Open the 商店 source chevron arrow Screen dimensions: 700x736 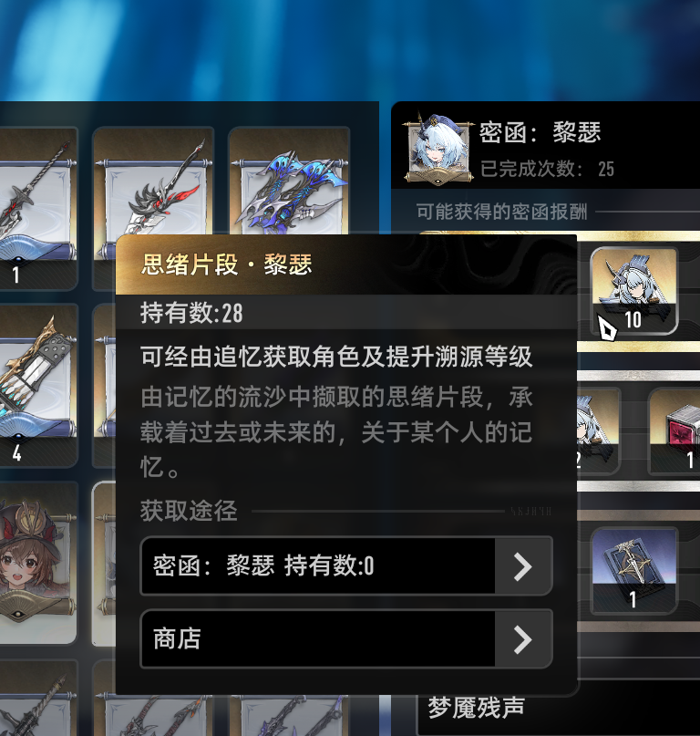(523, 638)
